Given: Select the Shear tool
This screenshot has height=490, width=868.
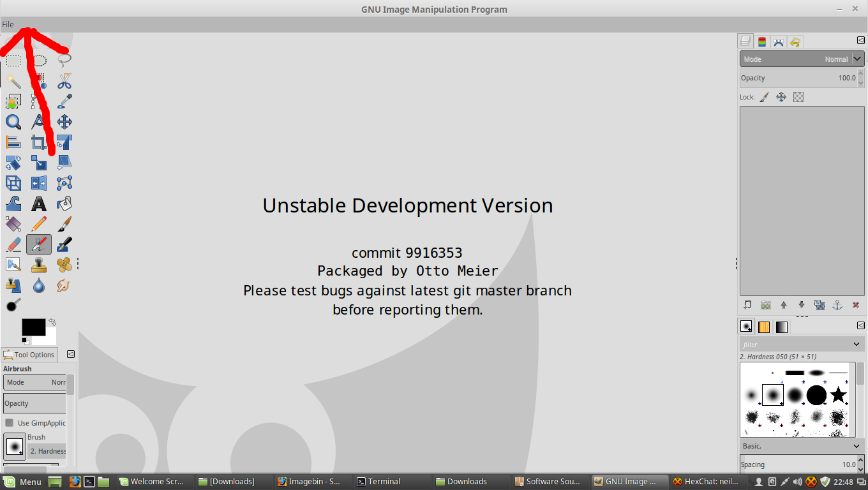Looking at the screenshot, I should tap(64, 163).
